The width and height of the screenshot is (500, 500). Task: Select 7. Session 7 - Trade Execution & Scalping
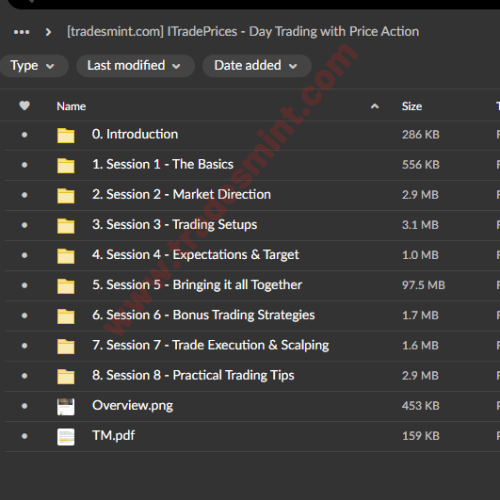[x=211, y=345]
